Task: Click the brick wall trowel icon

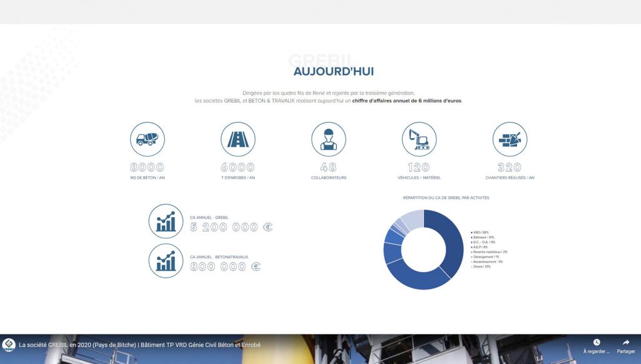Action: (x=510, y=139)
